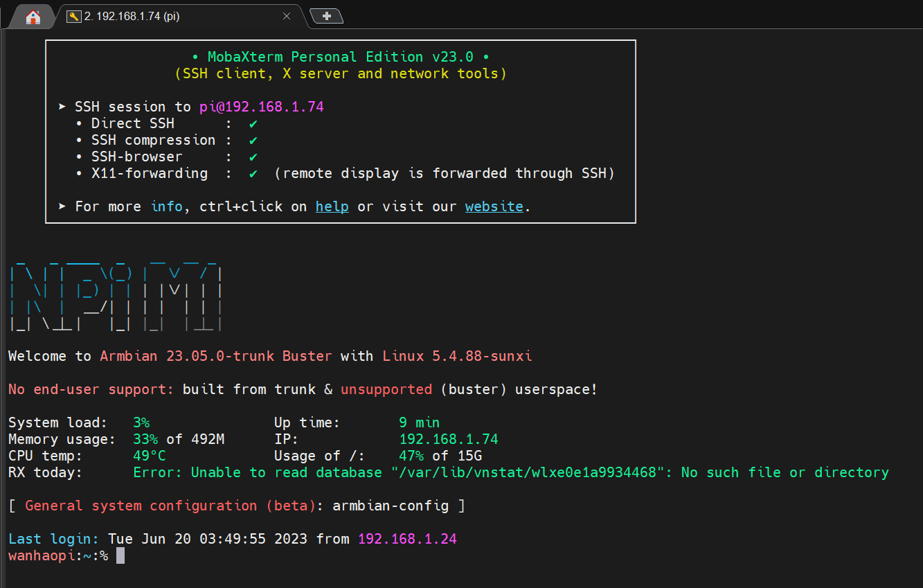Click the MobaXterm Personal Edition v23.0 title

[341, 57]
